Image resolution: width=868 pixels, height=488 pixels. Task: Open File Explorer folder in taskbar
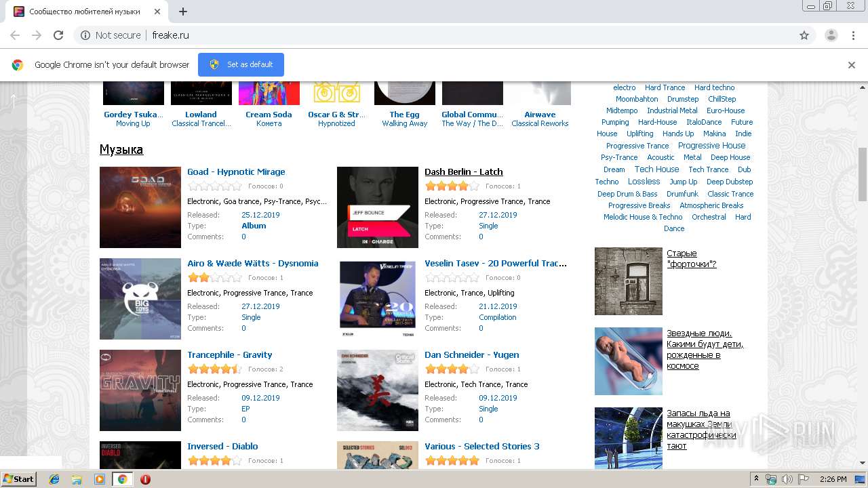click(x=77, y=479)
